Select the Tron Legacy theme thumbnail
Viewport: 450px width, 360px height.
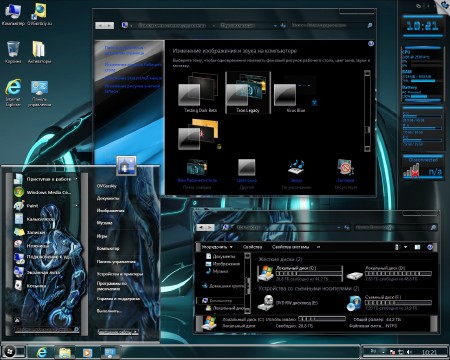tap(248, 93)
